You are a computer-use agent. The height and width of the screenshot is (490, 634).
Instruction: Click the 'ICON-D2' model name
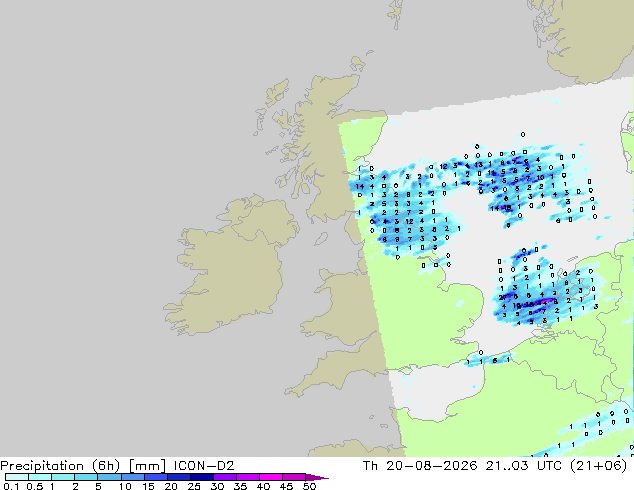point(204,466)
